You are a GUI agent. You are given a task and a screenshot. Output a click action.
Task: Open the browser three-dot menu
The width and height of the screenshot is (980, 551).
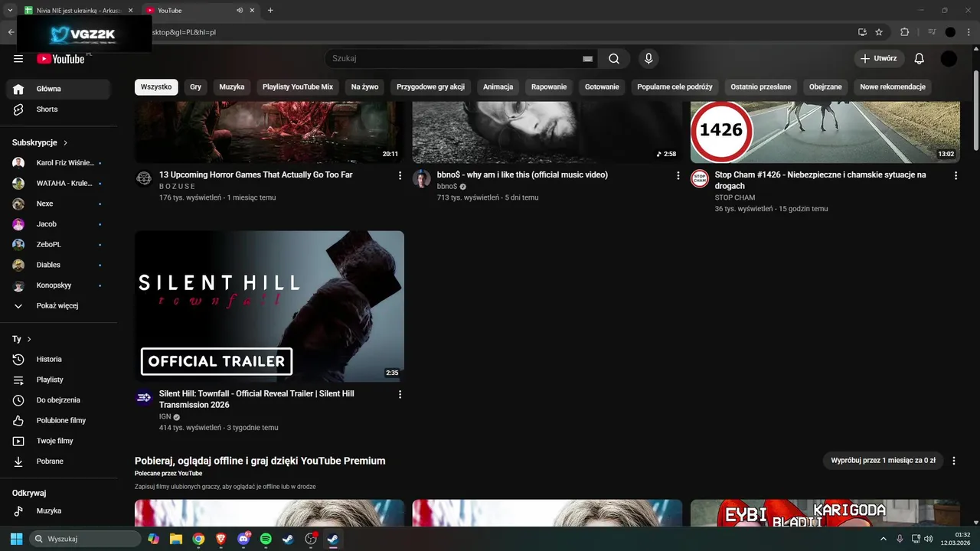pyautogui.click(x=968, y=32)
